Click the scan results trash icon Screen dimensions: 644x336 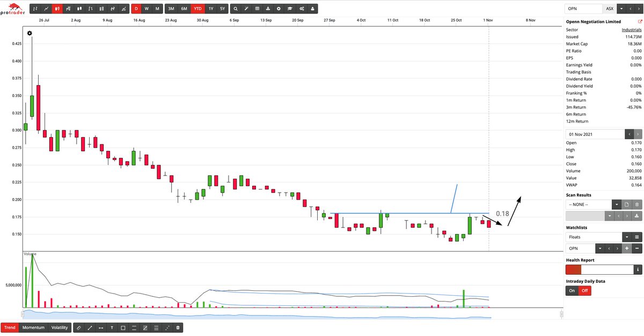tap(636, 204)
